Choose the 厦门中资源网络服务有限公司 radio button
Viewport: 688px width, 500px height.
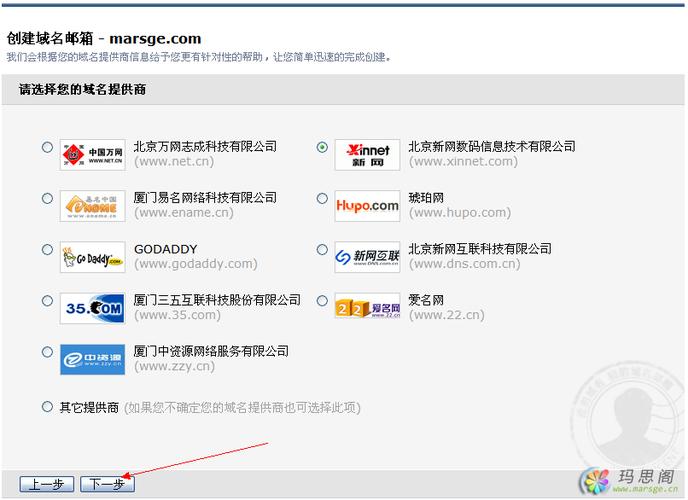point(47,352)
